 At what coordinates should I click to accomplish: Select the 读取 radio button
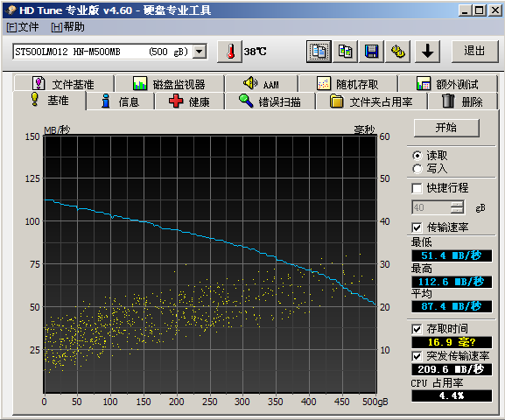(x=417, y=156)
